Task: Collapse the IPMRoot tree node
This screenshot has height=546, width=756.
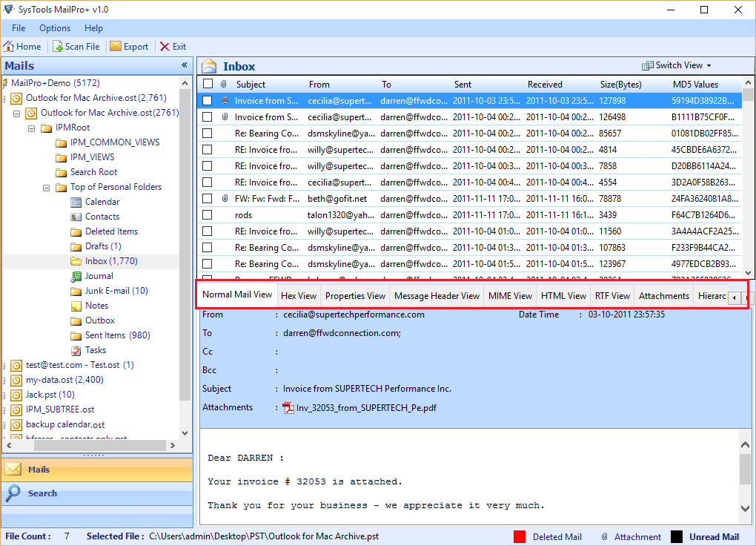Action: pos(31,127)
